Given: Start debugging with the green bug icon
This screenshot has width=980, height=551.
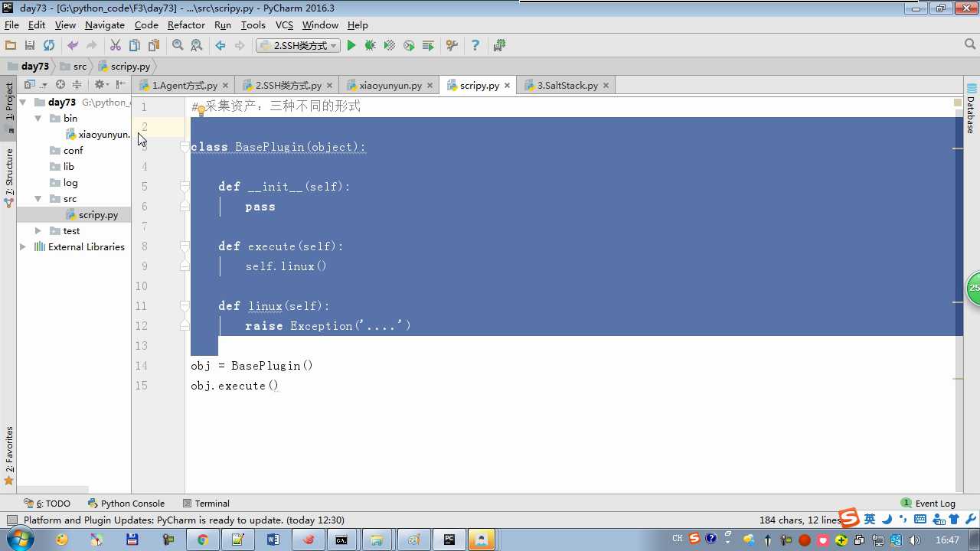Looking at the screenshot, I should click(x=371, y=46).
